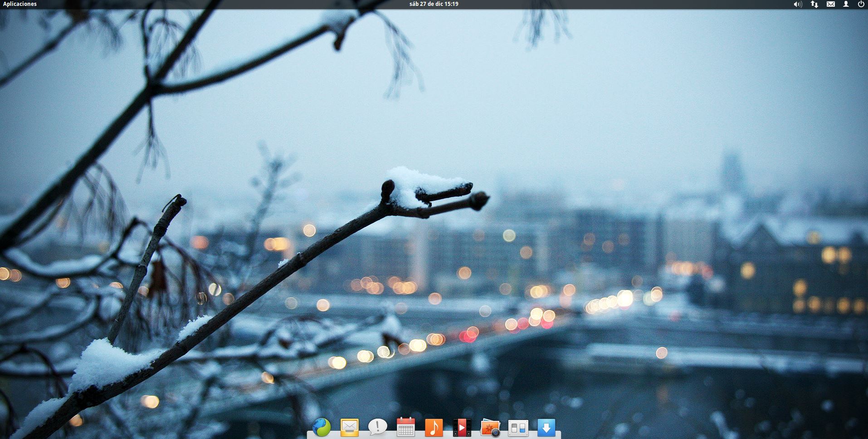Launch the Videos player from dock
This screenshot has height=439, width=868.
(462, 427)
